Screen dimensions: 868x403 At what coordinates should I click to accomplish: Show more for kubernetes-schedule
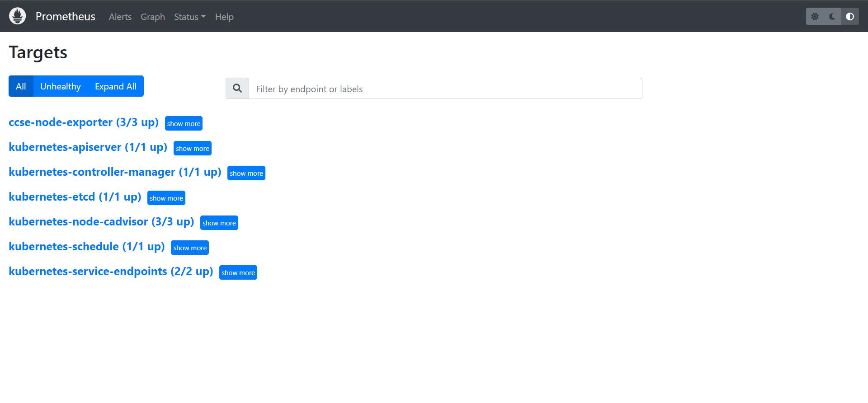(190, 248)
